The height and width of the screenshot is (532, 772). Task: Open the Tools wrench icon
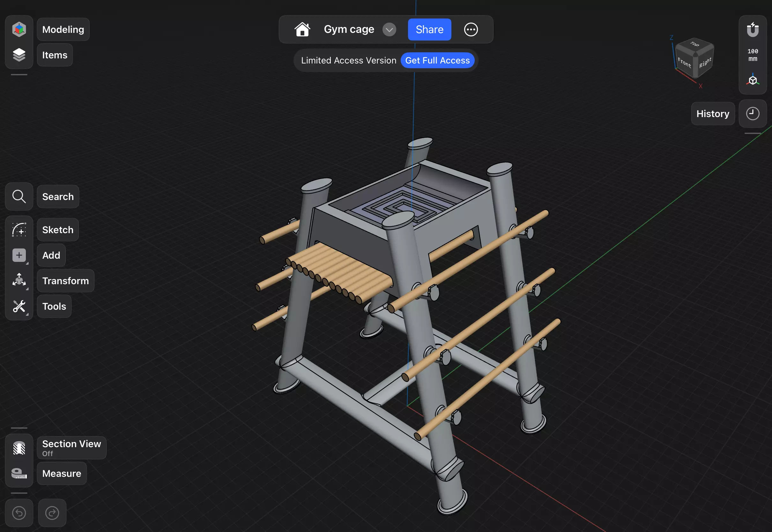coord(19,306)
